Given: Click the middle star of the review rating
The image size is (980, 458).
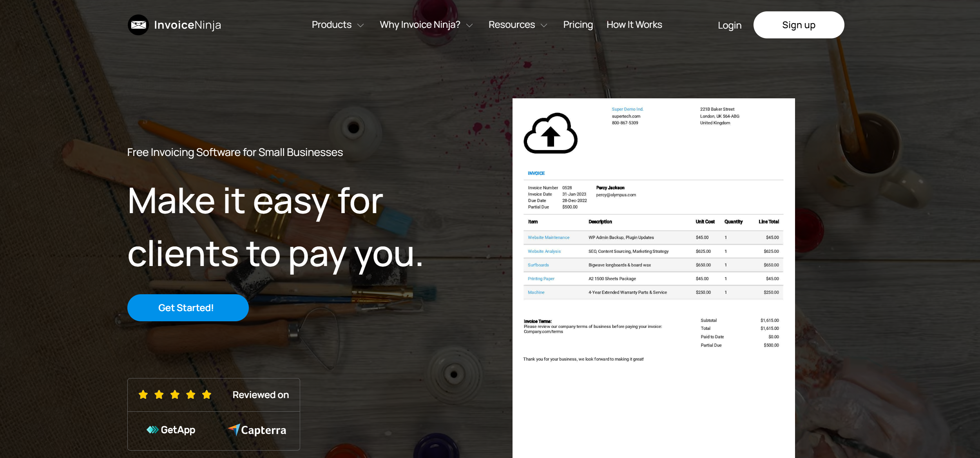Looking at the screenshot, I should coord(175,395).
